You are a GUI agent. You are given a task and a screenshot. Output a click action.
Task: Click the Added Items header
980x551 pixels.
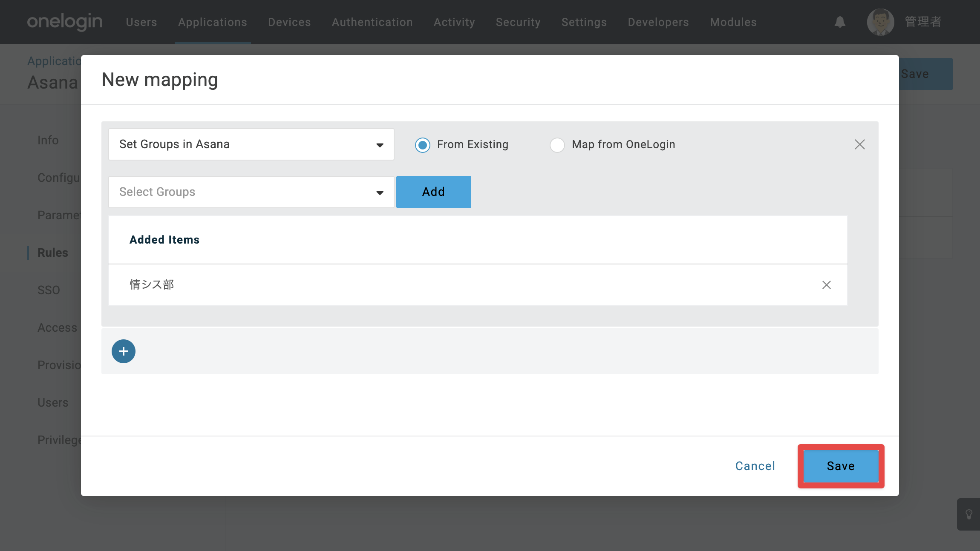(x=164, y=240)
